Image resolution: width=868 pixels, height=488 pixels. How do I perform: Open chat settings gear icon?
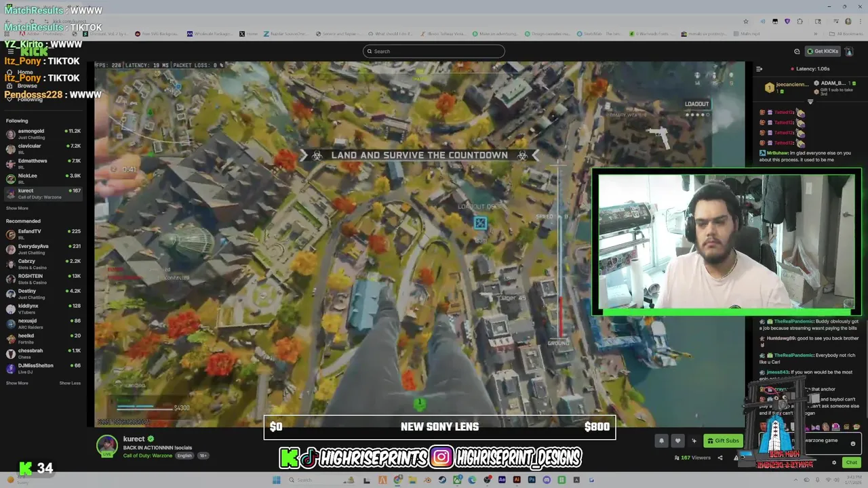point(834,462)
